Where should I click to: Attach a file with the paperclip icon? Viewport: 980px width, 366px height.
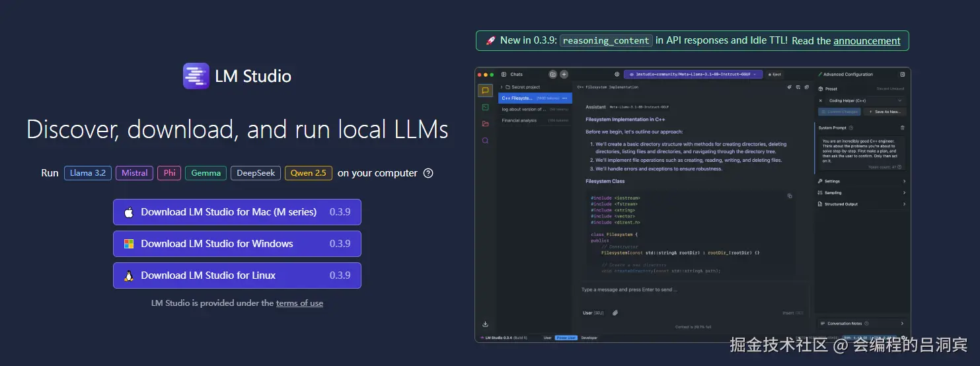615,312
